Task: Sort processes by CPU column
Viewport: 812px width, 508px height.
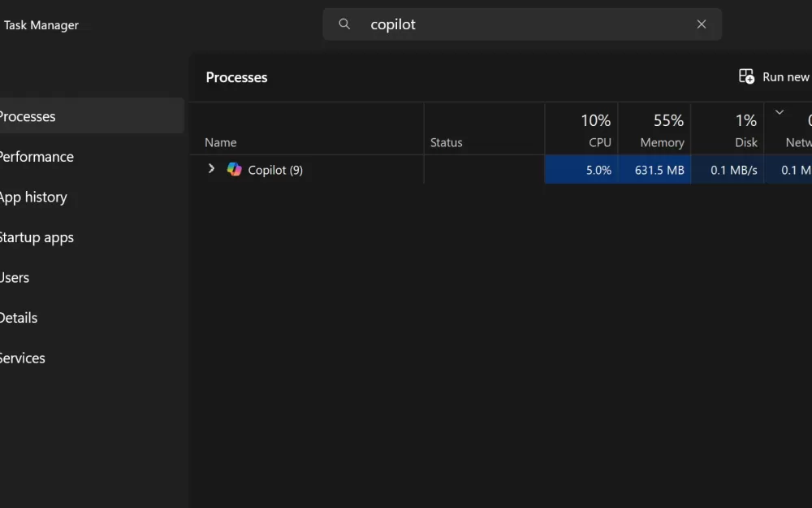Action: pos(581,129)
